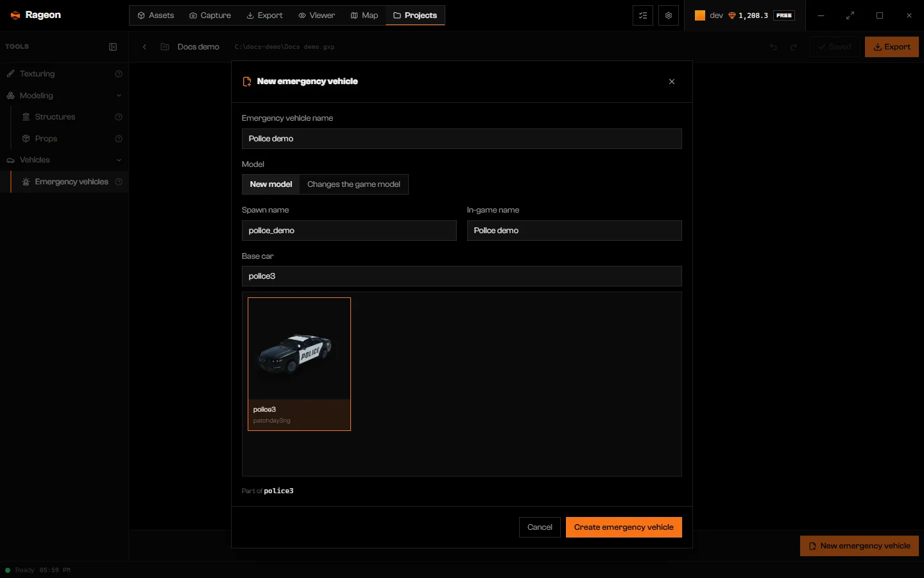Click the green Ready status dot
Viewport: 924px width, 578px height.
click(8, 570)
